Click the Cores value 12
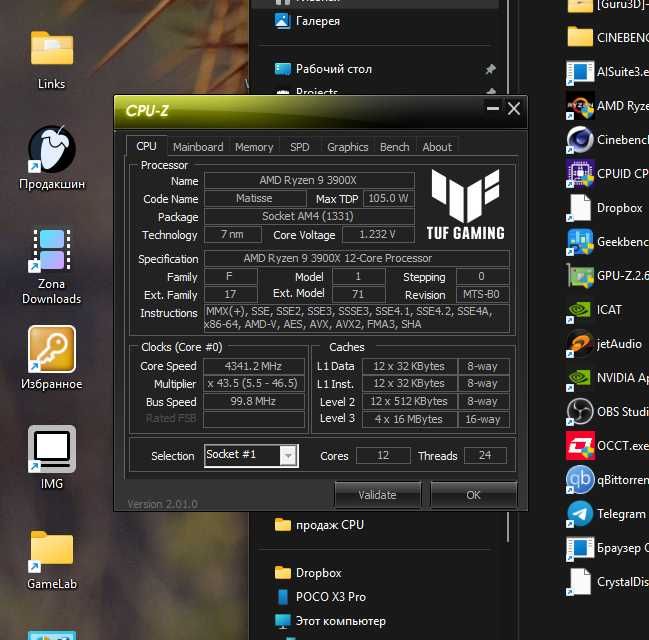The height and width of the screenshot is (640, 649). pyautogui.click(x=383, y=455)
